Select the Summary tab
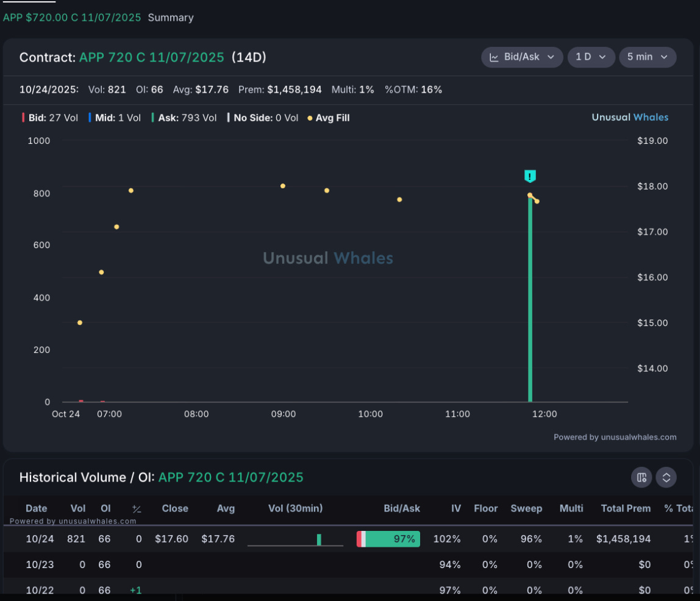Screen dimensions: 700x601 point(171,18)
